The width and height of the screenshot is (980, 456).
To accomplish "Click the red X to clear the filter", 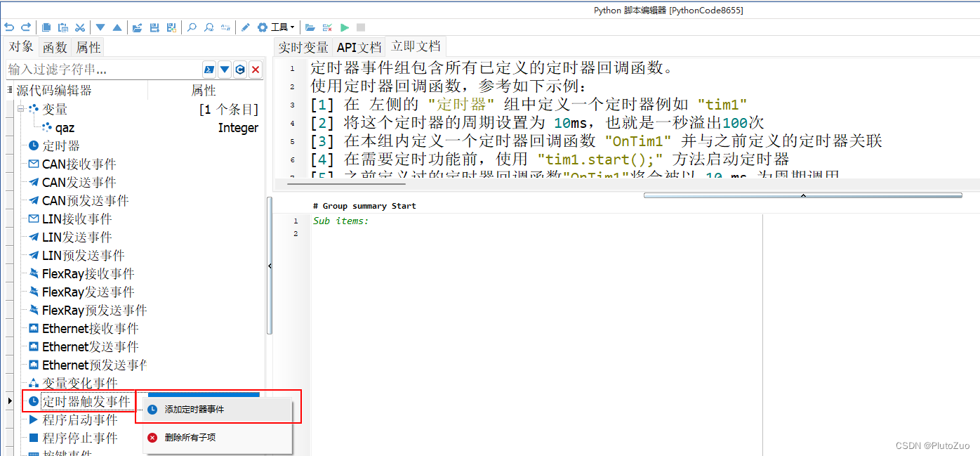I will 255,69.
